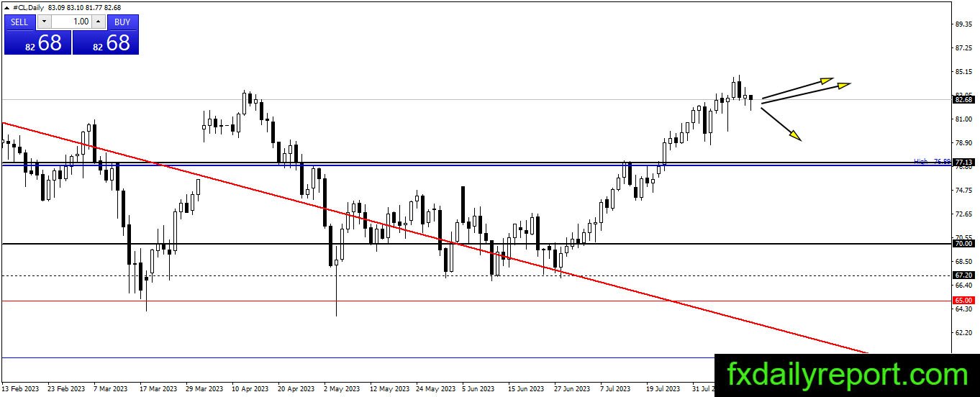Click the 81.00 price on axis
This screenshot has height=397, width=980.
[x=963, y=119]
